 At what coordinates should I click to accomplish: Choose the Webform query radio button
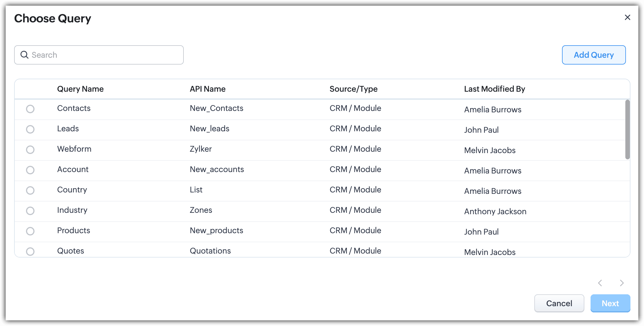[30, 150]
